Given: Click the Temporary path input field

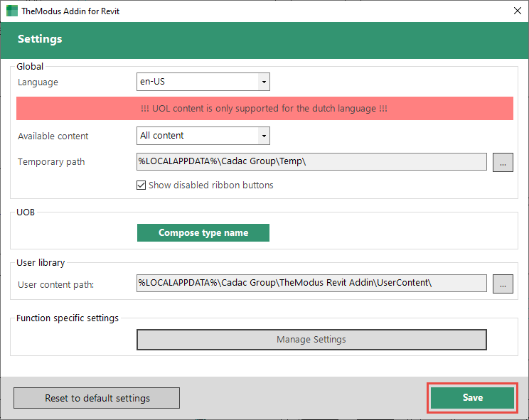Looking at the screenshot, I should (311, 161).
